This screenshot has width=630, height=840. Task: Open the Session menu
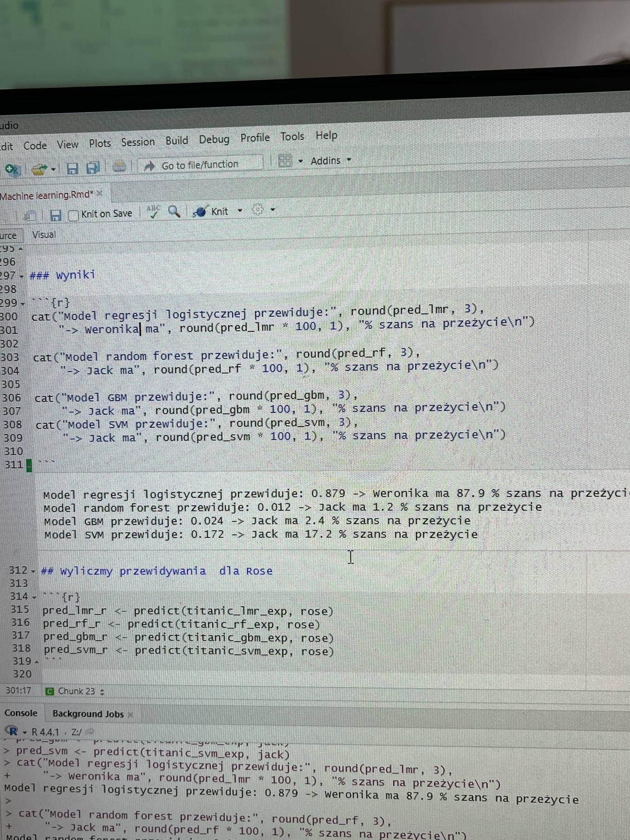pyautogui.click(x=138, y=142)
